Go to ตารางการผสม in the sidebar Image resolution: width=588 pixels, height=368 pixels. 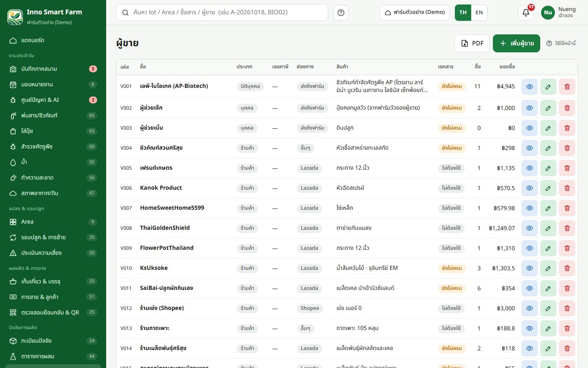[x=53, y=357]
